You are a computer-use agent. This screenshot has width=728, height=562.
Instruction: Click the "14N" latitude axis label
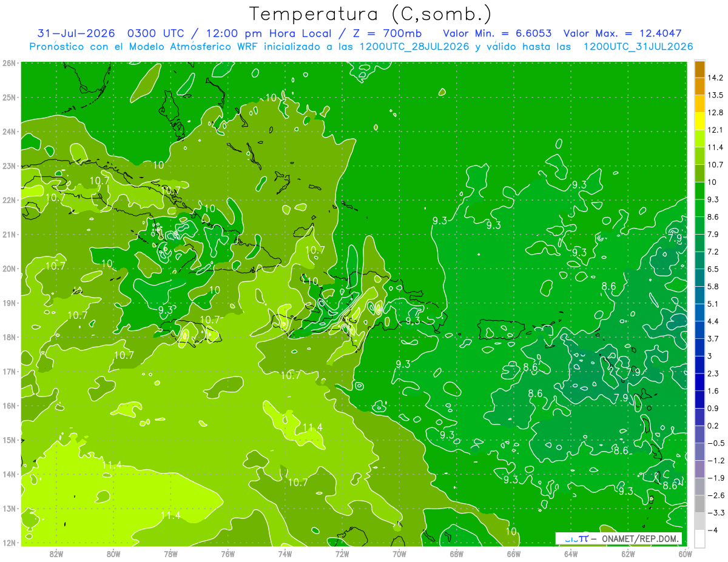(x=9, y=474)
